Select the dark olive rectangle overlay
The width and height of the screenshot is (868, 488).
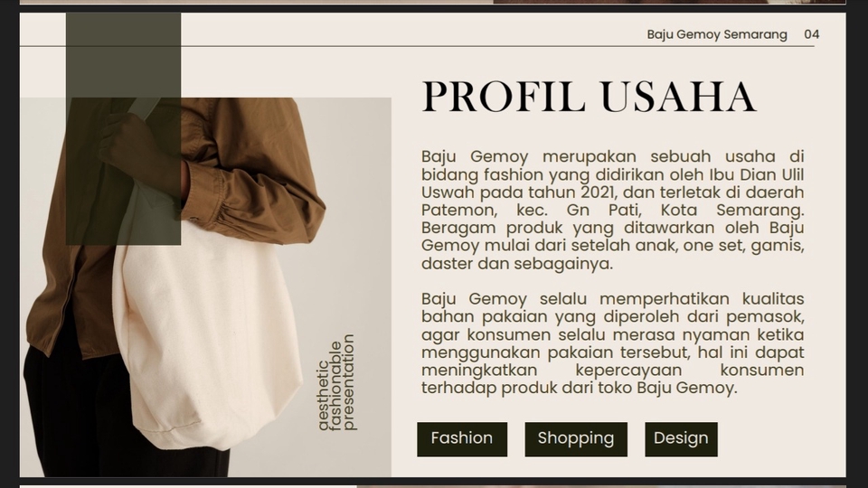coord(124,128)
